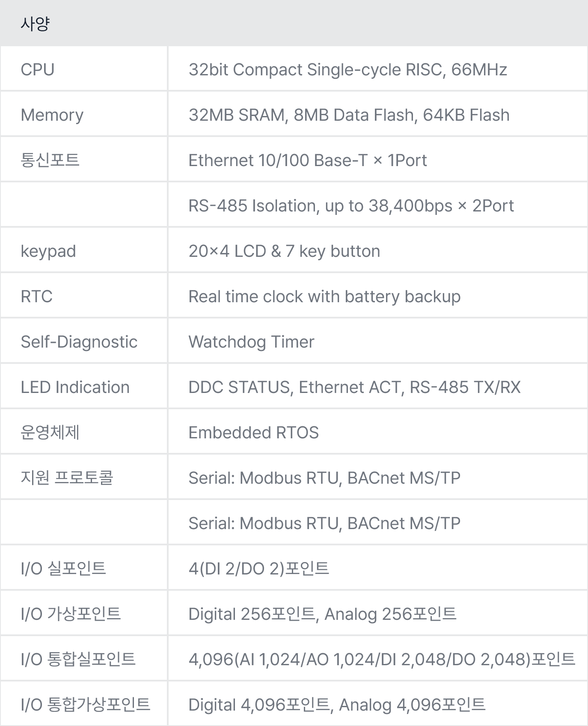Click the Ethernet 10/100 Base-T value
The image size is (588, 726).
coord(307,160)
